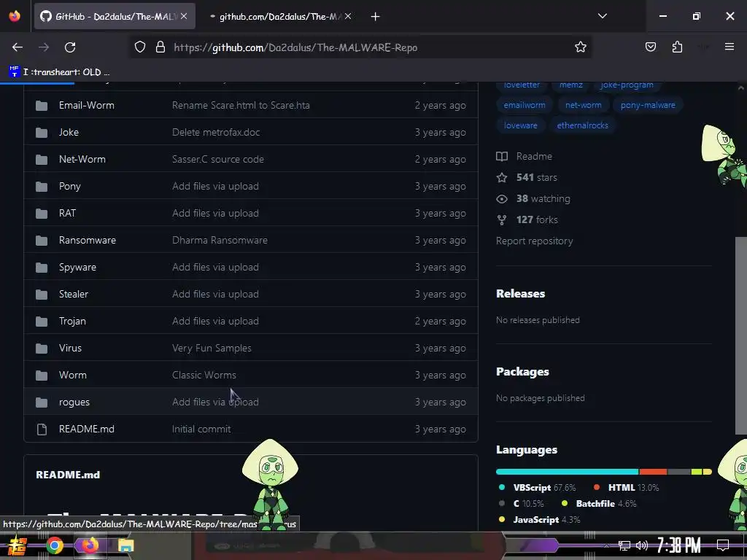Open the transheart OLD bookmark
The image size is (747, 560).
pyautogui.click(x=60, y=72)
